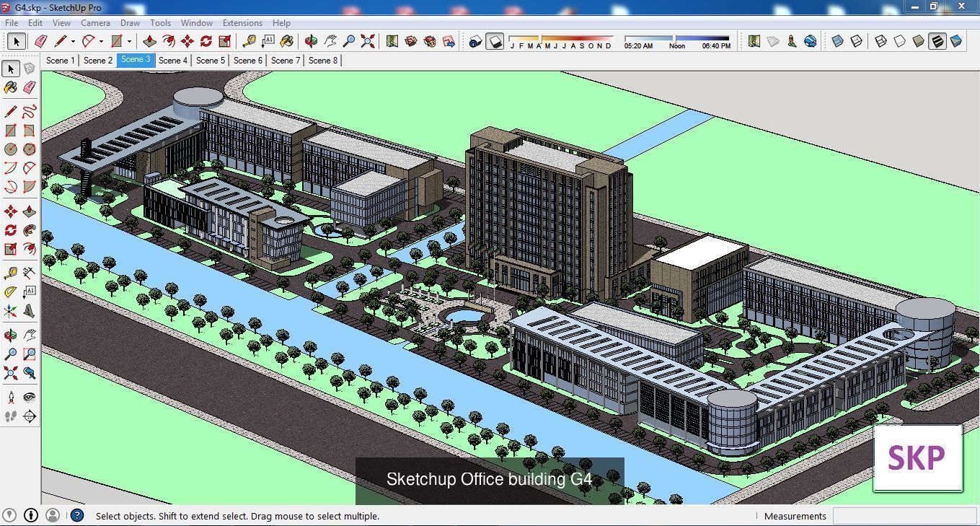Image resolution: width=980 pixels, height=526 pixels.
Task: Select the Circle tool in left toolbar
Action: 10,149
